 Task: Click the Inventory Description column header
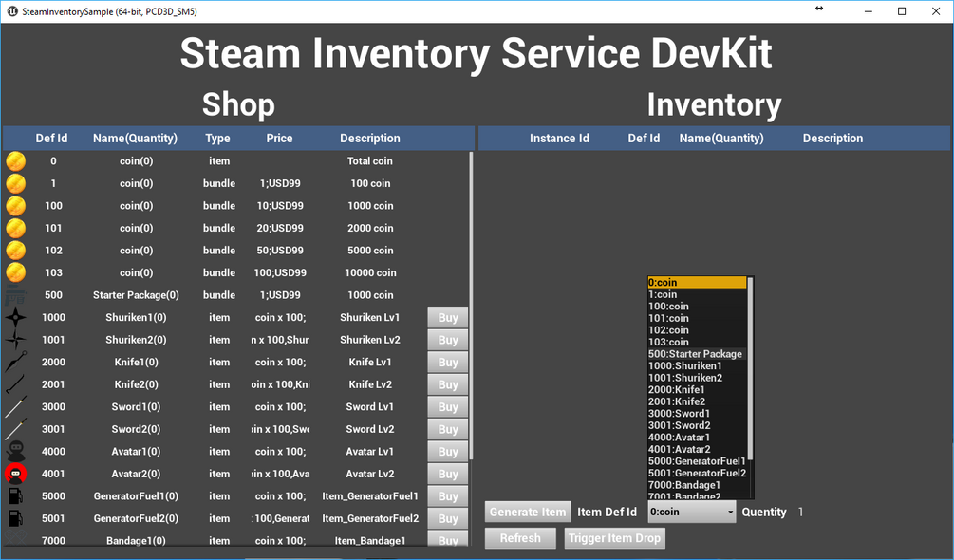(x=832, y=139)
